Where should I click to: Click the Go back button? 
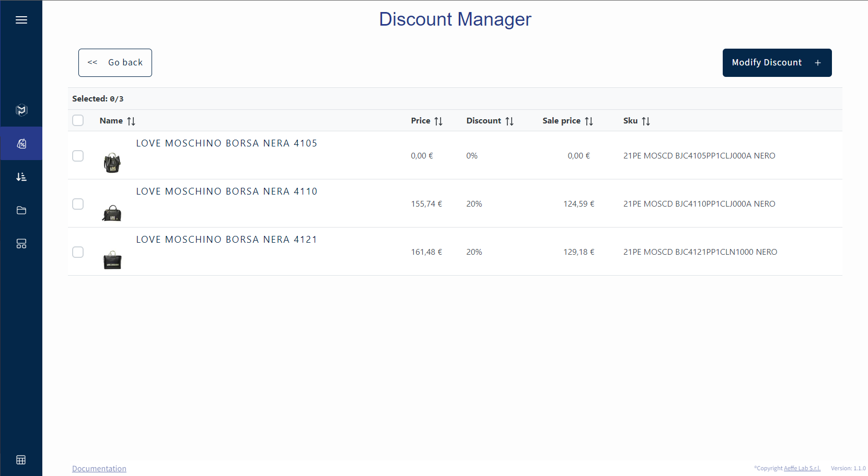point(115,63)
